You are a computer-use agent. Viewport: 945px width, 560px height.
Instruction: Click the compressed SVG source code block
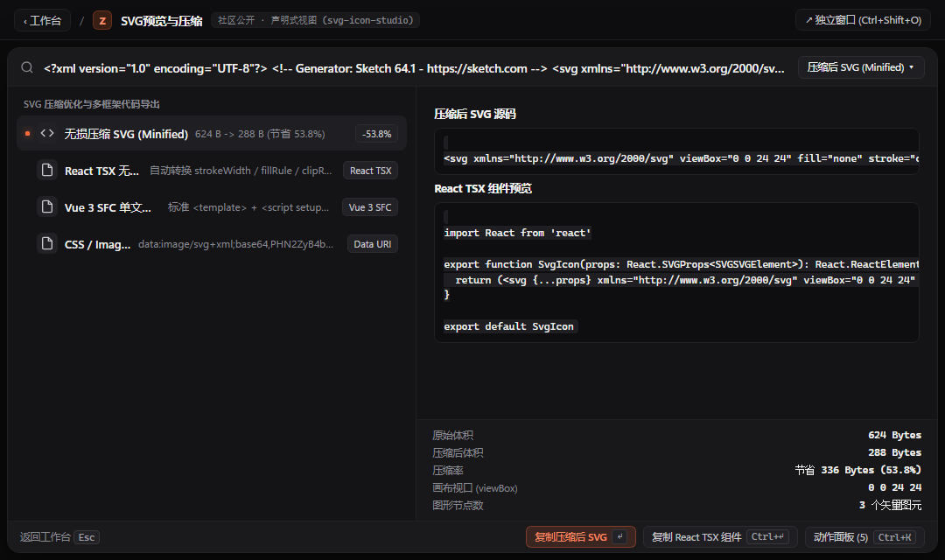pos(676,151)
